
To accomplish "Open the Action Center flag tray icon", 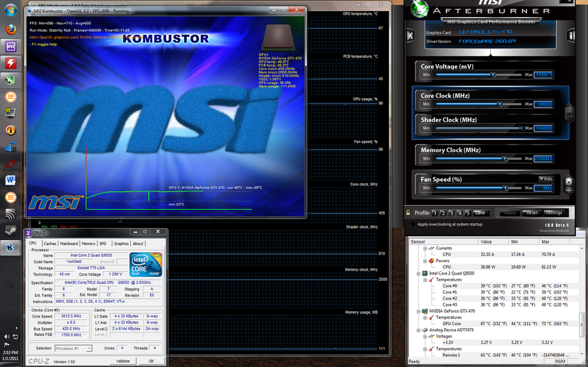I will click(x=7, y=345).
